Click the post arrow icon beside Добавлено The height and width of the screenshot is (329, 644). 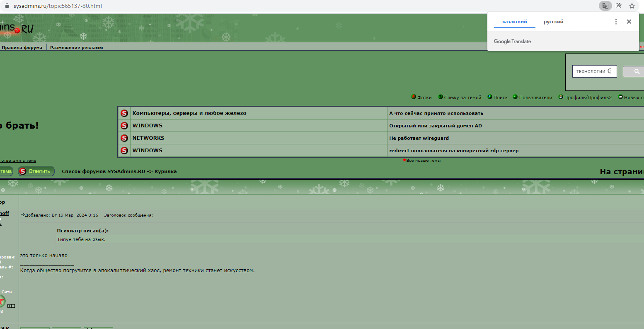(x=23, y=215)
